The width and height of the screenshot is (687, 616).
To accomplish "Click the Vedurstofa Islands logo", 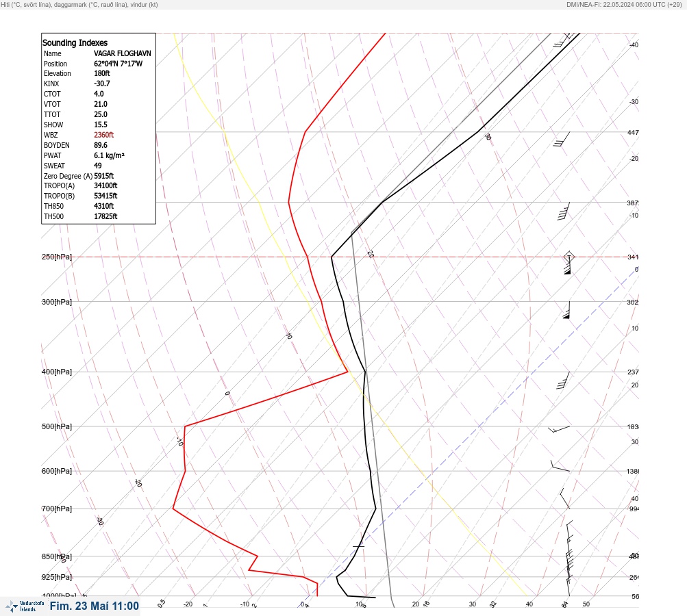I will 25,606.
